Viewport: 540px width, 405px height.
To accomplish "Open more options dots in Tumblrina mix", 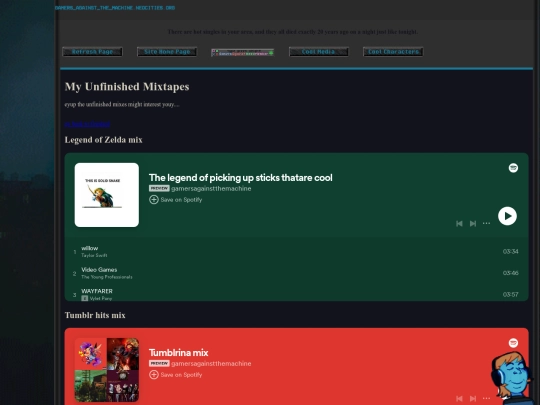I will (x=486, y=398).
